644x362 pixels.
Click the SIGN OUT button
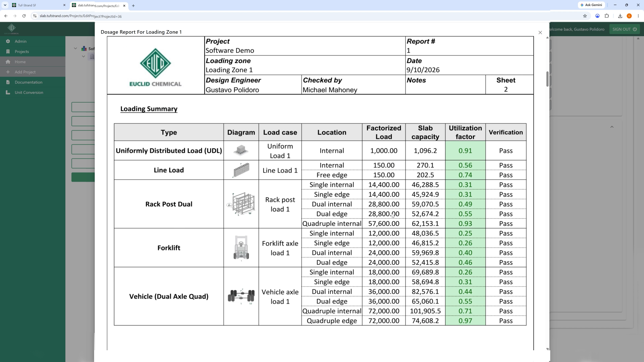[625, 29]
